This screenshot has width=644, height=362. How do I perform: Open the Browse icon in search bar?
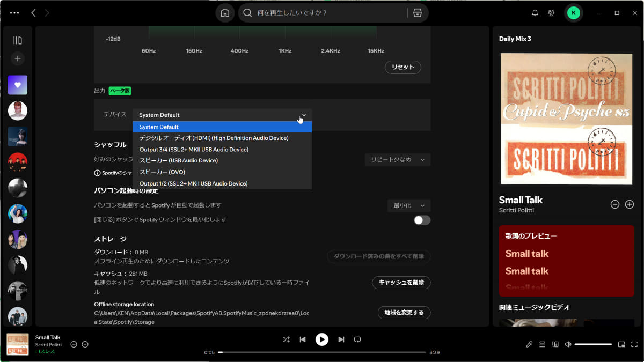click(418, 13)
